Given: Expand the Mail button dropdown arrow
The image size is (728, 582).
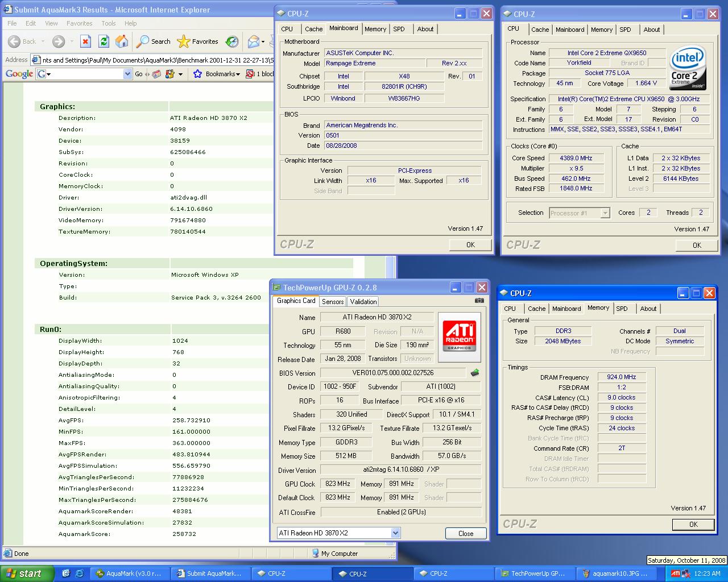Looking at the screenshot, I should [263, 41].
